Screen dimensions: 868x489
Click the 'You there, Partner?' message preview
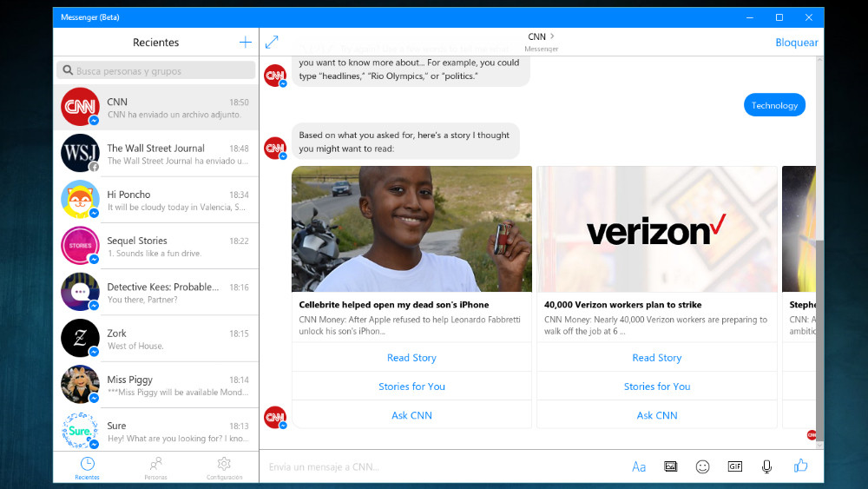(142, 300)
